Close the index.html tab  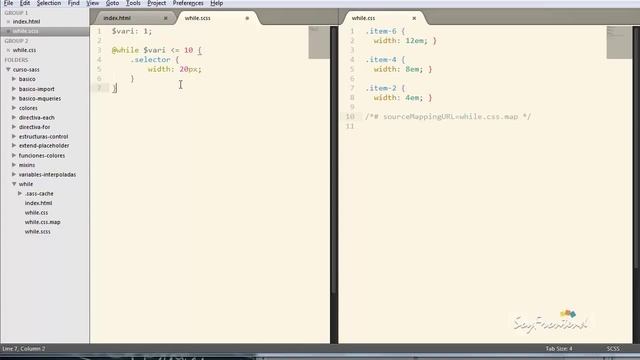click(x=166, y=18)
